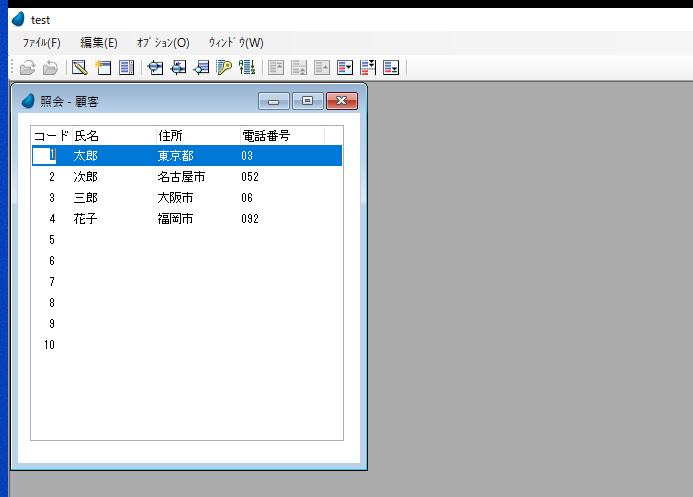Click the pencil-on-form edit toolbar icon

79,68
